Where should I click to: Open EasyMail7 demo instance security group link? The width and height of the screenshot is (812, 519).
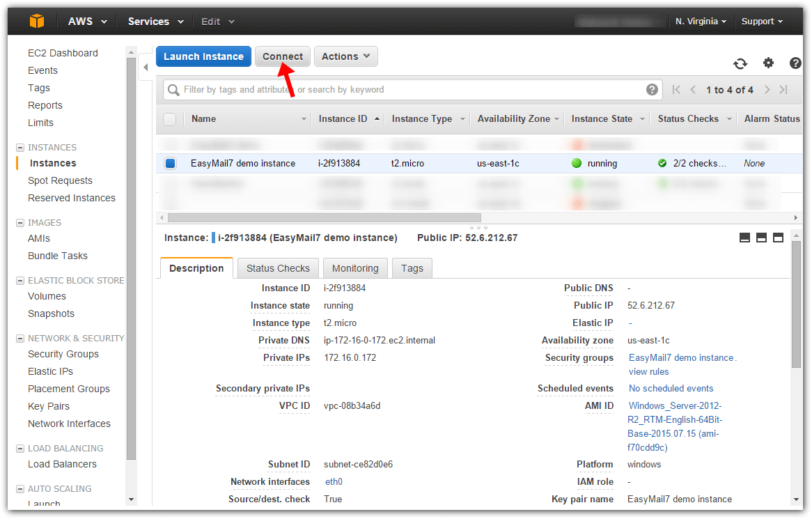pyautogui.click(x=681, y=358)
